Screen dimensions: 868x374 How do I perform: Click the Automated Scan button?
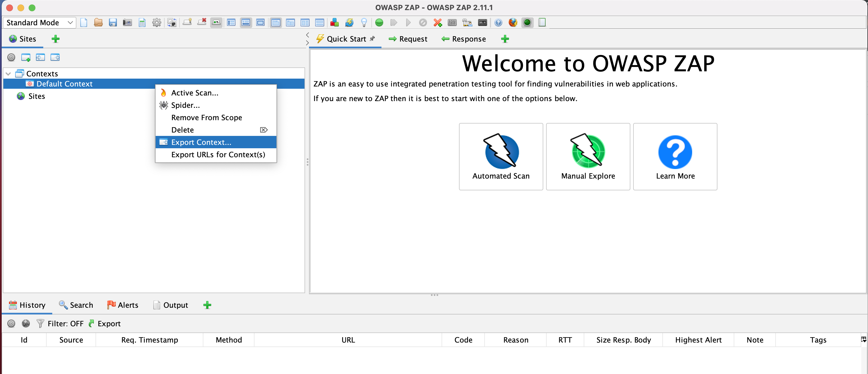(501, 157)
